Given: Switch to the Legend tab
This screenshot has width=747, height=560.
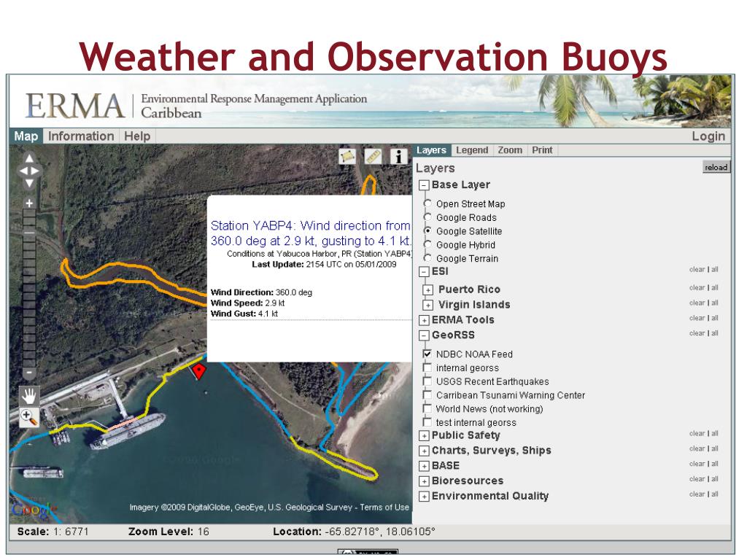Looking at the screenshot, I should (472, 150).
